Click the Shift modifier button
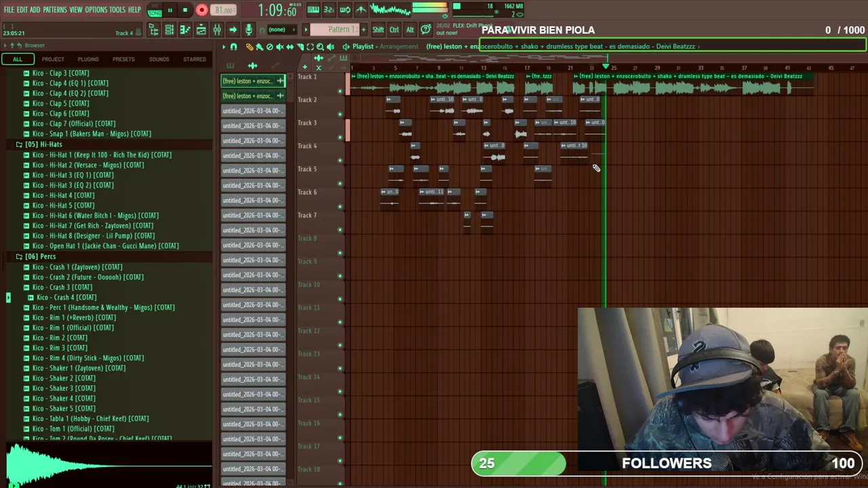Viewport: 868px width, 488px height. tap(378, 30)
